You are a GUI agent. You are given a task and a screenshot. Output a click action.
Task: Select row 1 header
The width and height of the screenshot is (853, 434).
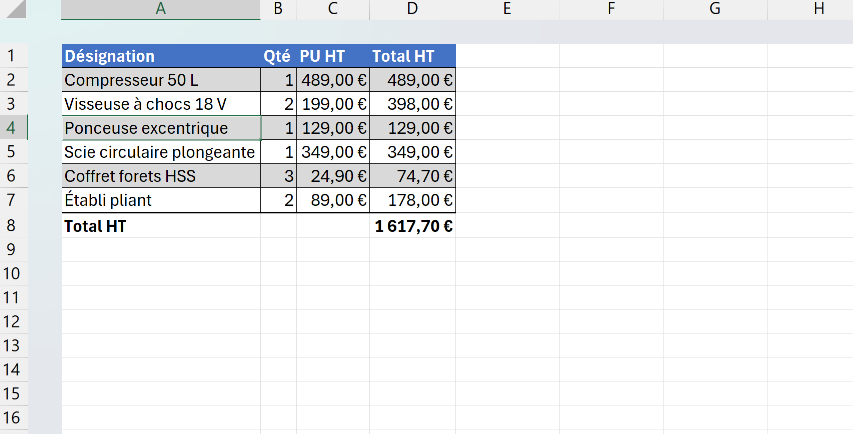pyautogui.click(x=14, y=55)
